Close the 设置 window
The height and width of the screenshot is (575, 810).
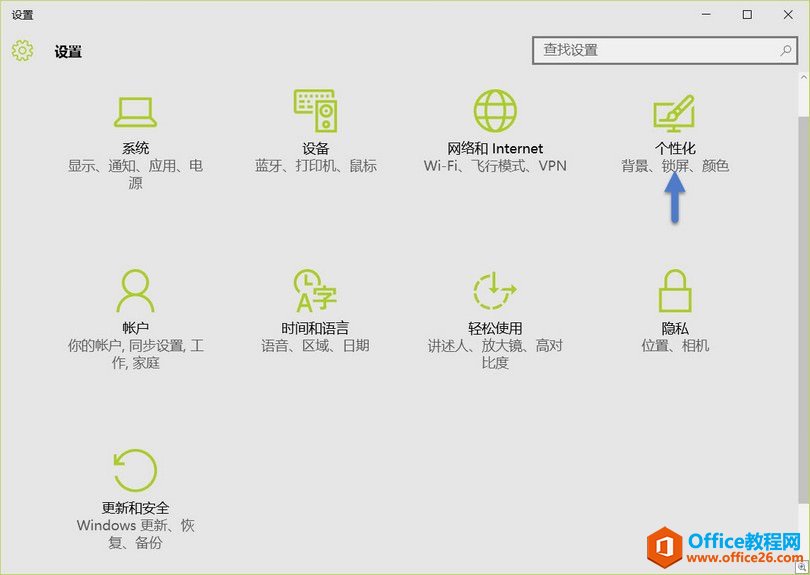[x=788, y=14]
